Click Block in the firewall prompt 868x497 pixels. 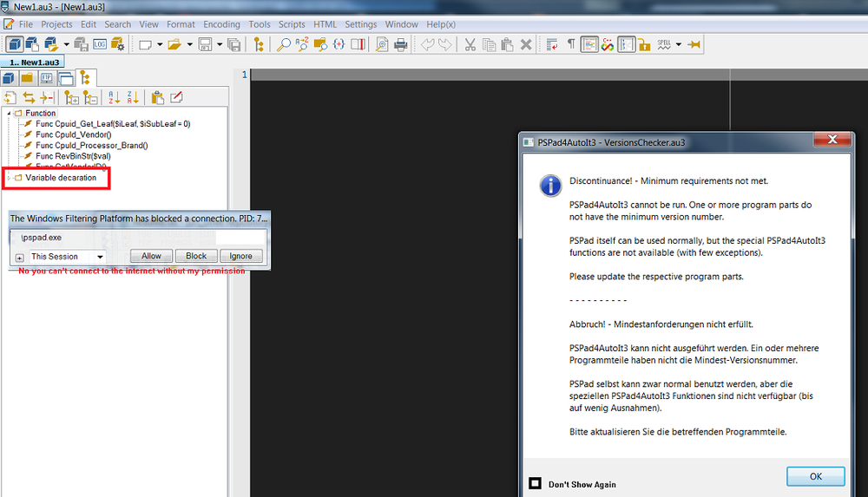[196, 256]
